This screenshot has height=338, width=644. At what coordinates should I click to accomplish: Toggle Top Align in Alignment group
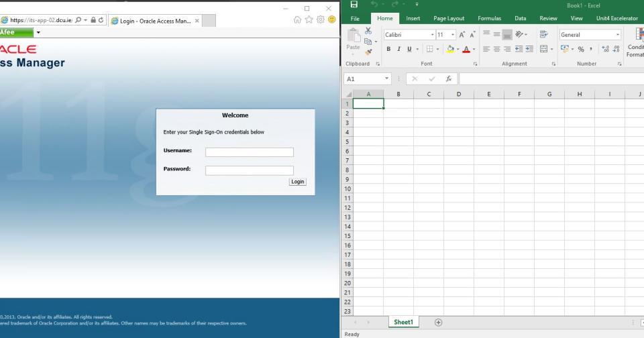(486, 34)
